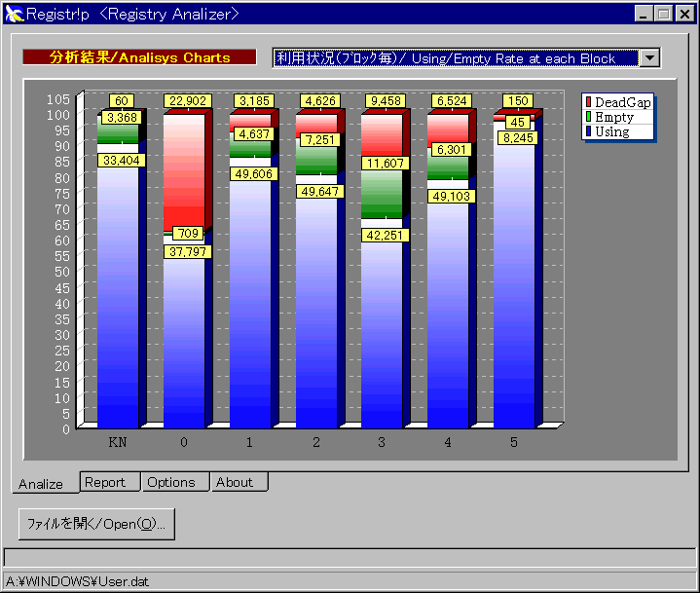700x593 pixels.
Task: Click the 22,902 DeadGap label on bar 0
Action: pyautogui.click(x=188, y=101)
